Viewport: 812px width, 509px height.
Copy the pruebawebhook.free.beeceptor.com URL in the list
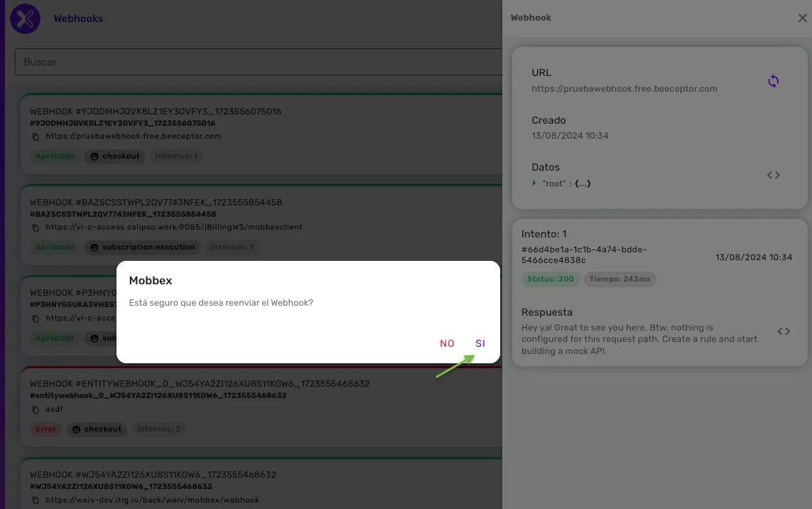[x=36, y=136]
